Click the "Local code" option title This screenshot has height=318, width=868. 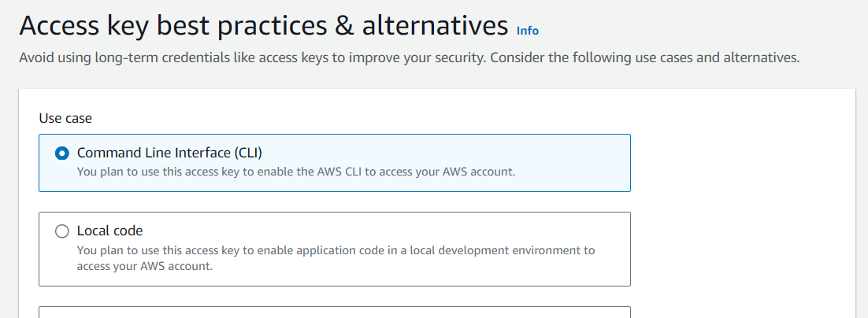coord(109,231)
